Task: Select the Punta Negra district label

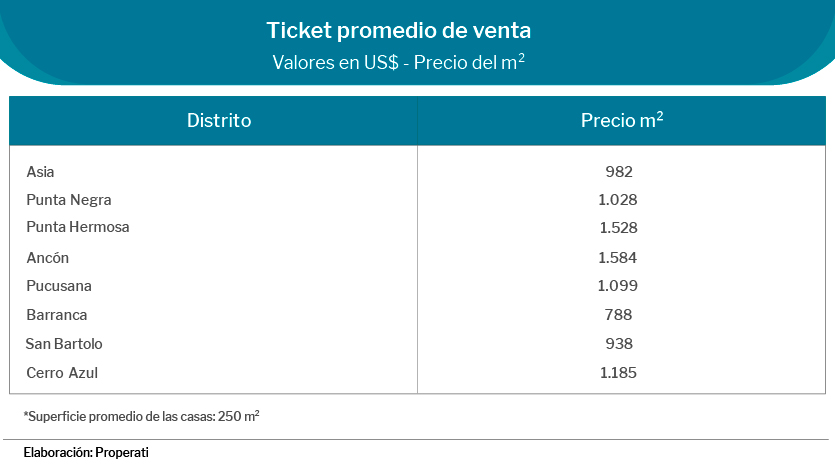Action: [x=69, y=200]
